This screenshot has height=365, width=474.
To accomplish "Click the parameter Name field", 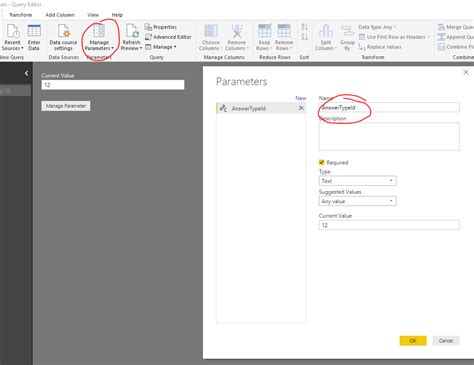I will point(389,107).
